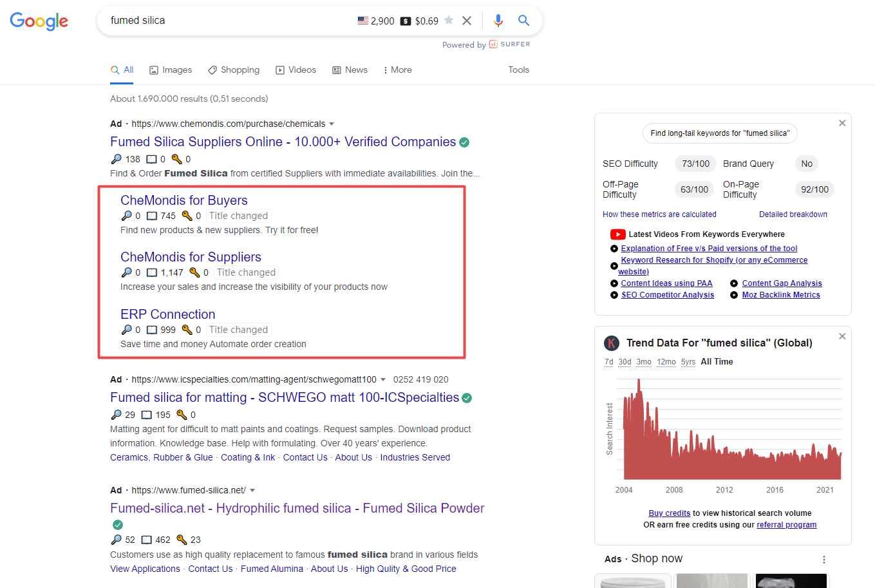
Task: Close the SEO difficulty widget
Action: click(x=842, y=123)
